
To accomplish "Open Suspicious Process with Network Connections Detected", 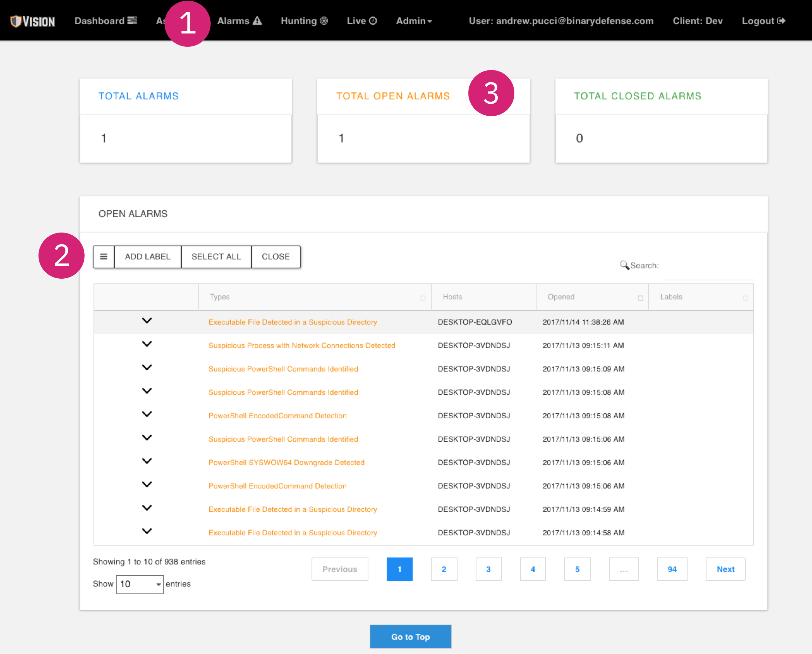I will [302, 345].
